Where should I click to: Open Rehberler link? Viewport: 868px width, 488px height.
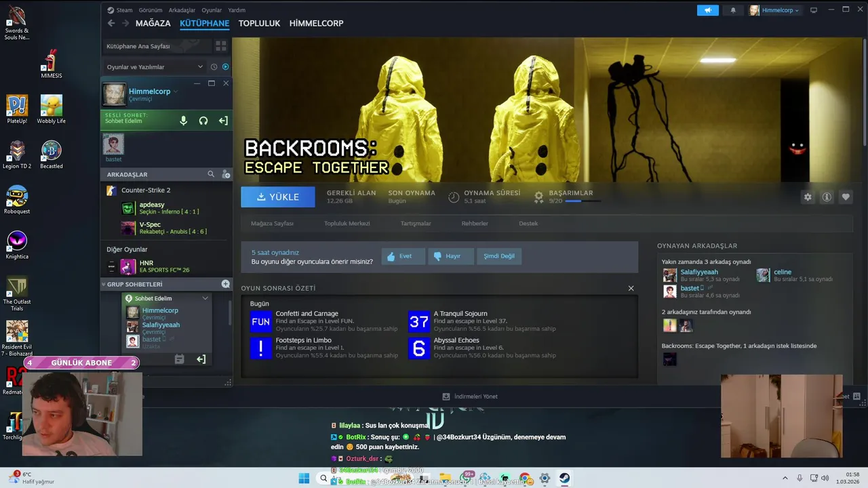pyautogui.click(x=475, y=224)
